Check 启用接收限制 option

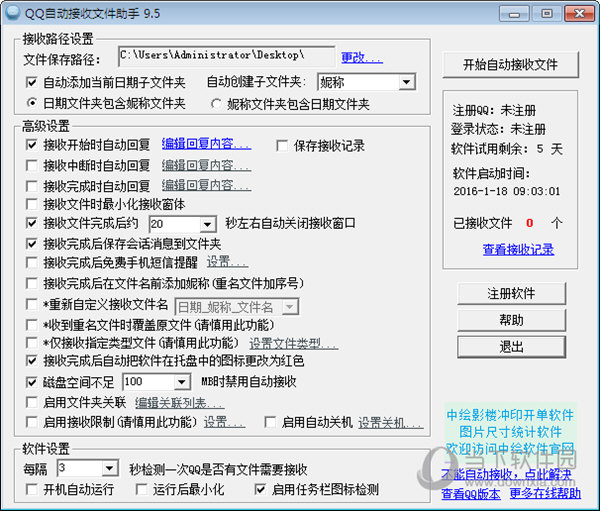point(31,422)
